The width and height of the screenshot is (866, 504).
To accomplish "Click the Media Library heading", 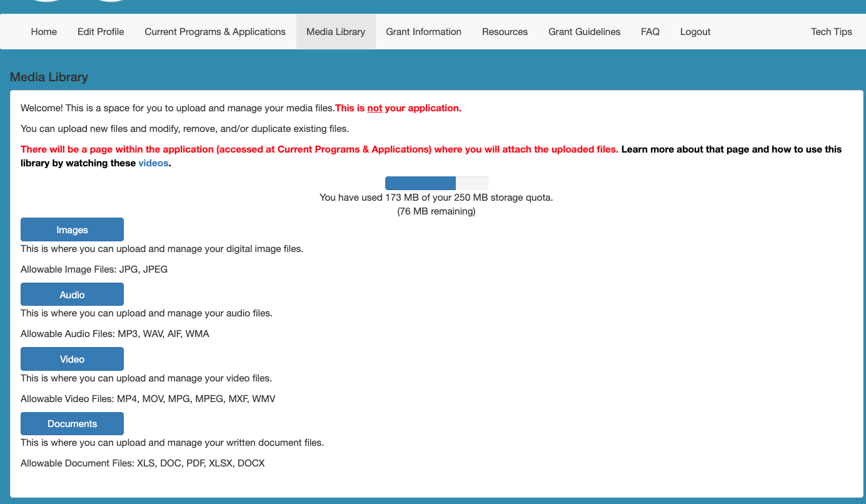I will (x=49, y=77).
